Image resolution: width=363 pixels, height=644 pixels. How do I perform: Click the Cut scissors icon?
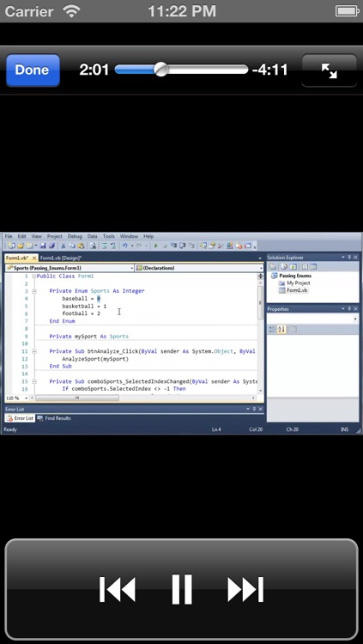tap(64, 246)
